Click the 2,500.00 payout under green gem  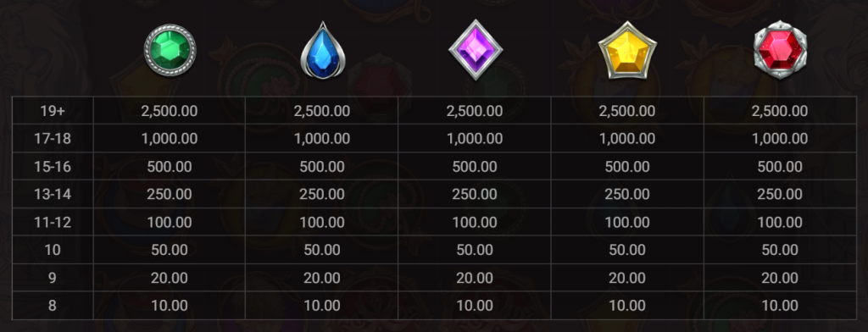pos(170,111)
